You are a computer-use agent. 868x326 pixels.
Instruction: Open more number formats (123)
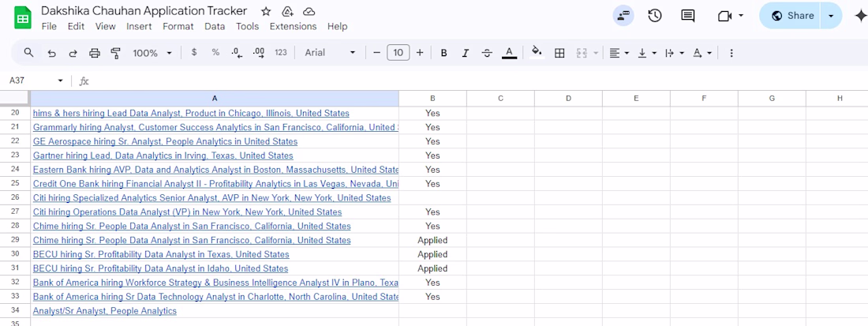click(x=281, y=53)
